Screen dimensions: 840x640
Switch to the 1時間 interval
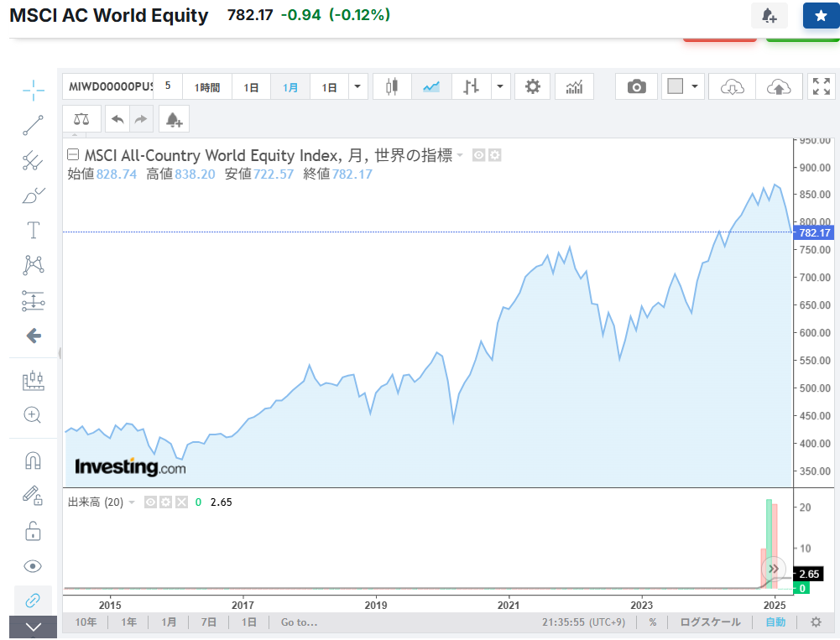tap(206, 86)
